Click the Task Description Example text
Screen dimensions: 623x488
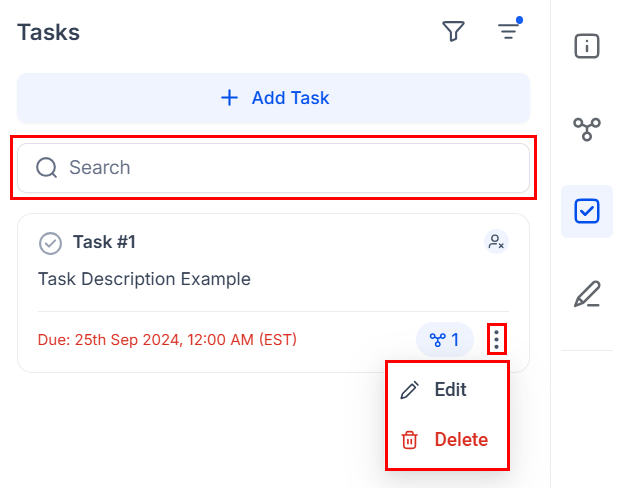pyautogui.click(x=144, y=279)
